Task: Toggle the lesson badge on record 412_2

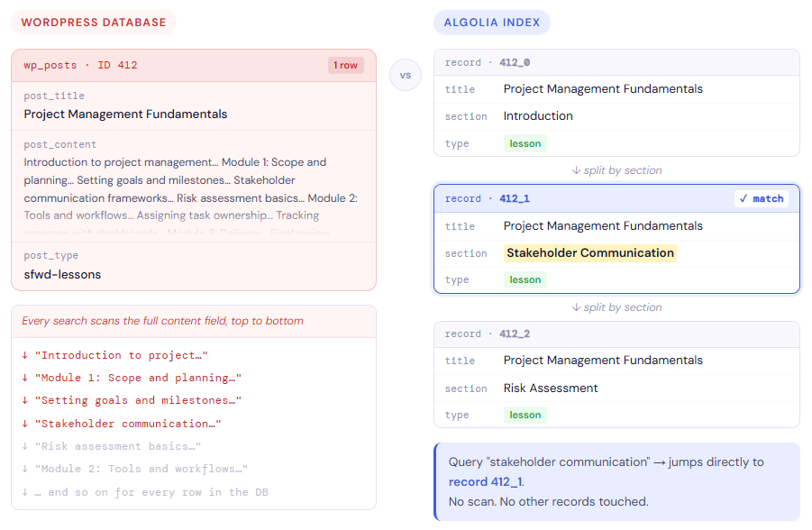Action: click(525, 415)
